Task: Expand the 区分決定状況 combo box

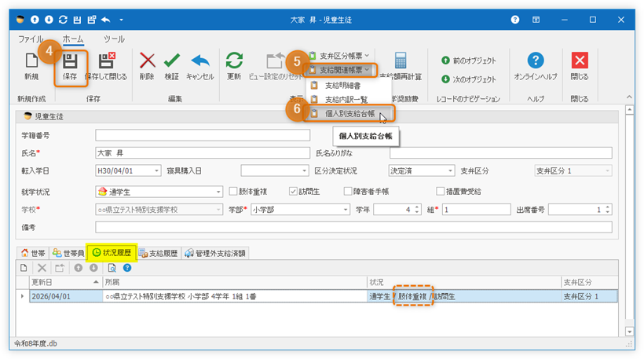Action: [x=450, y=170]
